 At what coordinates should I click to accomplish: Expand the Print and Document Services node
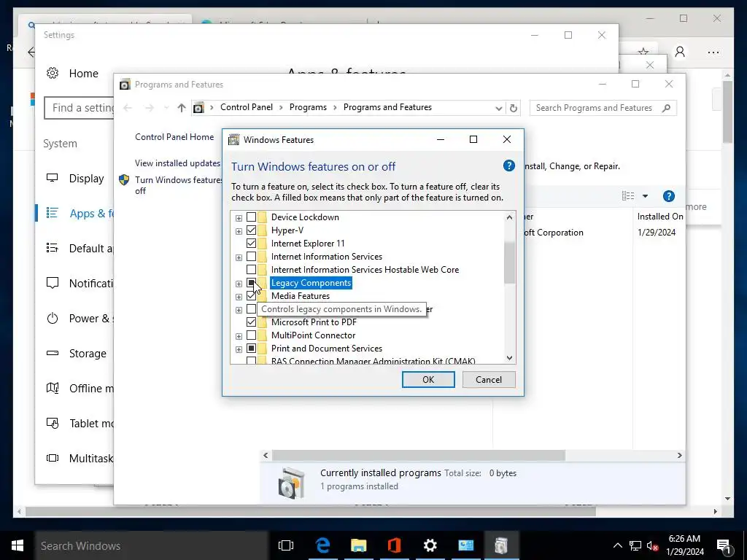[239, 349]
